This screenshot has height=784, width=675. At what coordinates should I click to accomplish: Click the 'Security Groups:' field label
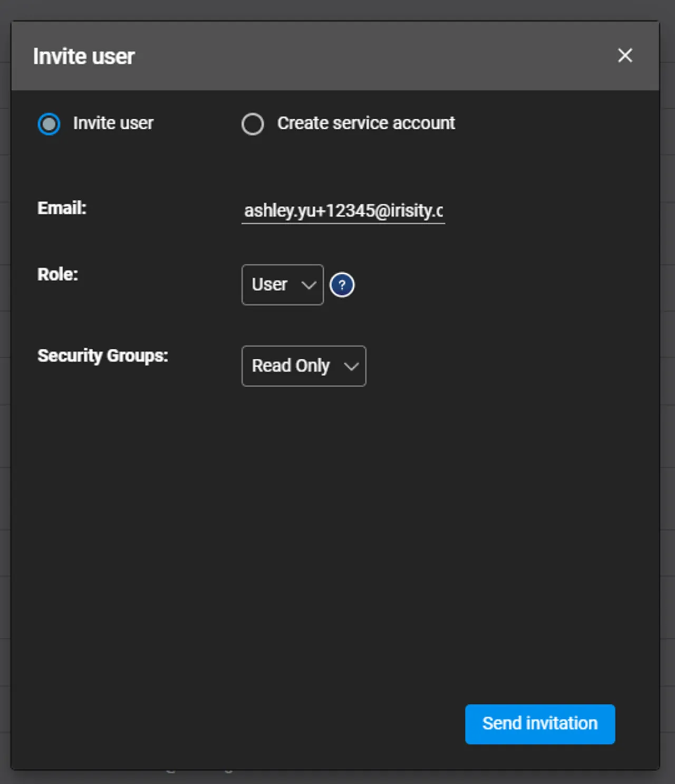click(103, 356)
